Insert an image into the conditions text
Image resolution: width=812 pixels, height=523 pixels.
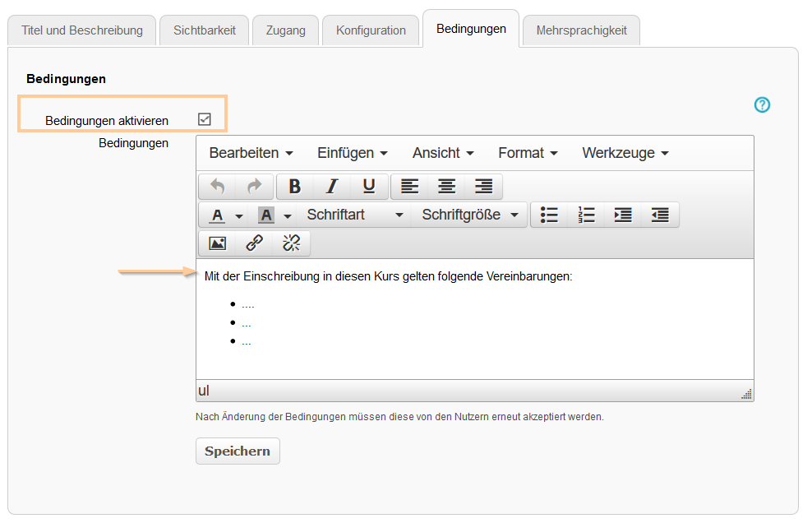coord(216,243)
